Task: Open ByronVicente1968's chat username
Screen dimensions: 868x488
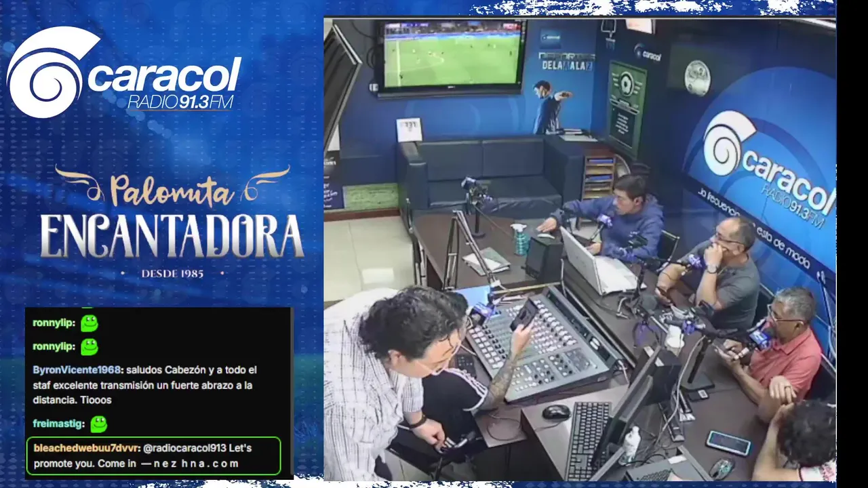Action: coord(77,370)
